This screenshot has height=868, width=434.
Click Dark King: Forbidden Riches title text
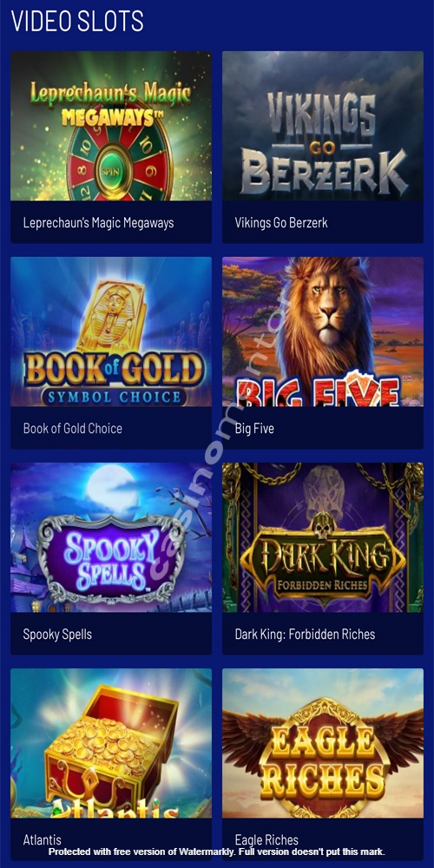(305, 635)
